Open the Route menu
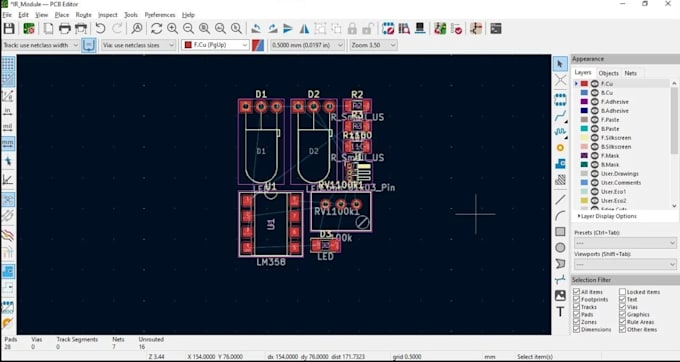The image size is (680, 362). (x=83, y=15)
